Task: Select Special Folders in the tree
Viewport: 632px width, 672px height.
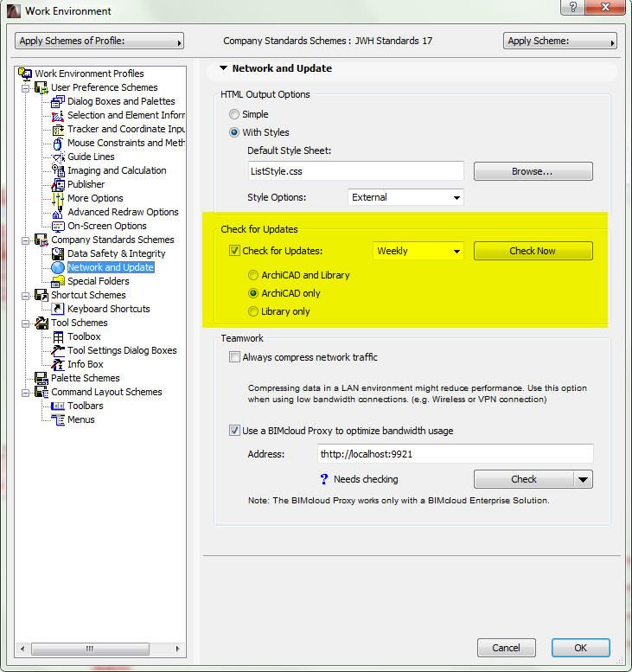Action: [98, 281]
